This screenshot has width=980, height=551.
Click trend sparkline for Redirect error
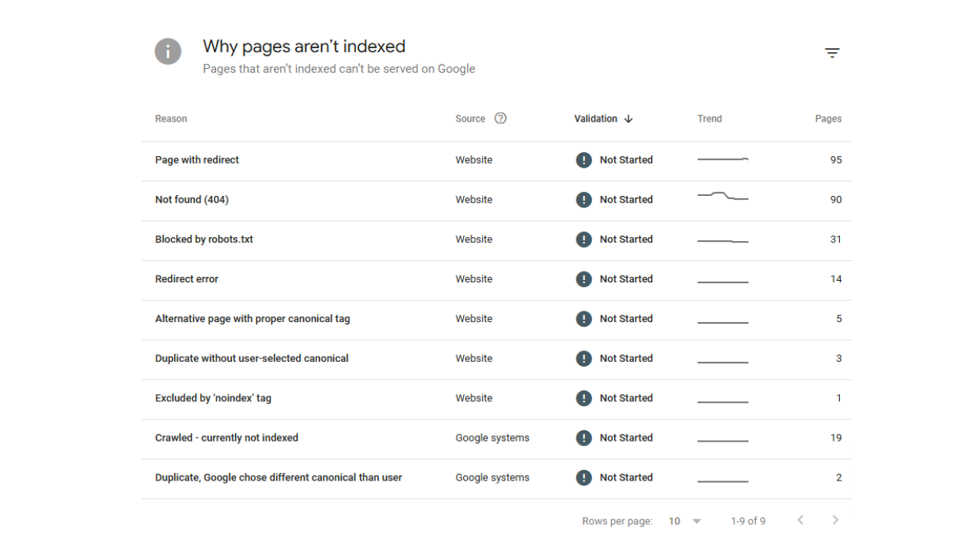[723, 282]
